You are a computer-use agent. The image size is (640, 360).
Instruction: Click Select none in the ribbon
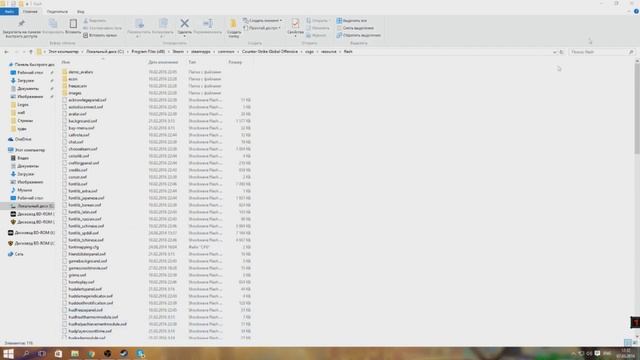355,28
